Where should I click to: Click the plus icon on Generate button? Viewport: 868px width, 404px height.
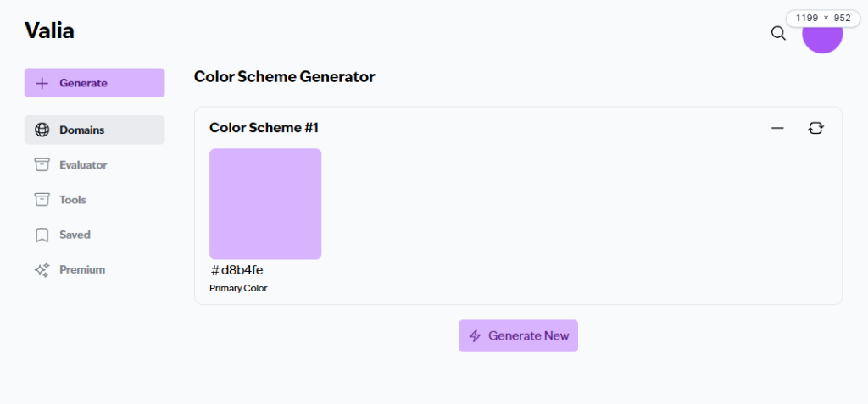click(42, 83)
